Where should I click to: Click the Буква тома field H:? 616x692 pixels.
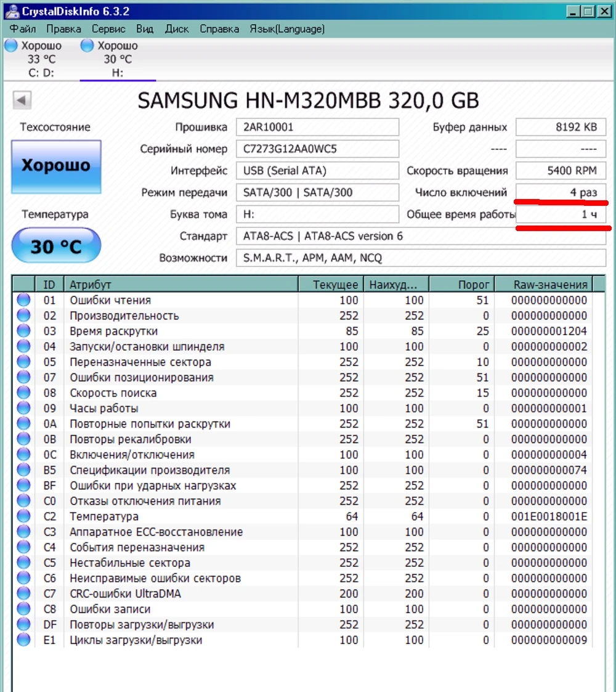[x=317, y=214]
